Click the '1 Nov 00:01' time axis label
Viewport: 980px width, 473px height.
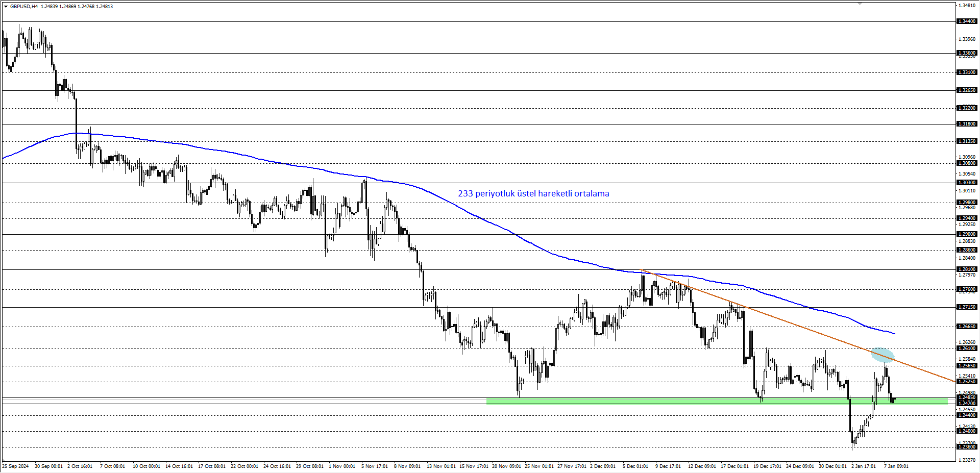pyautogui.click(x=342, y=466)
